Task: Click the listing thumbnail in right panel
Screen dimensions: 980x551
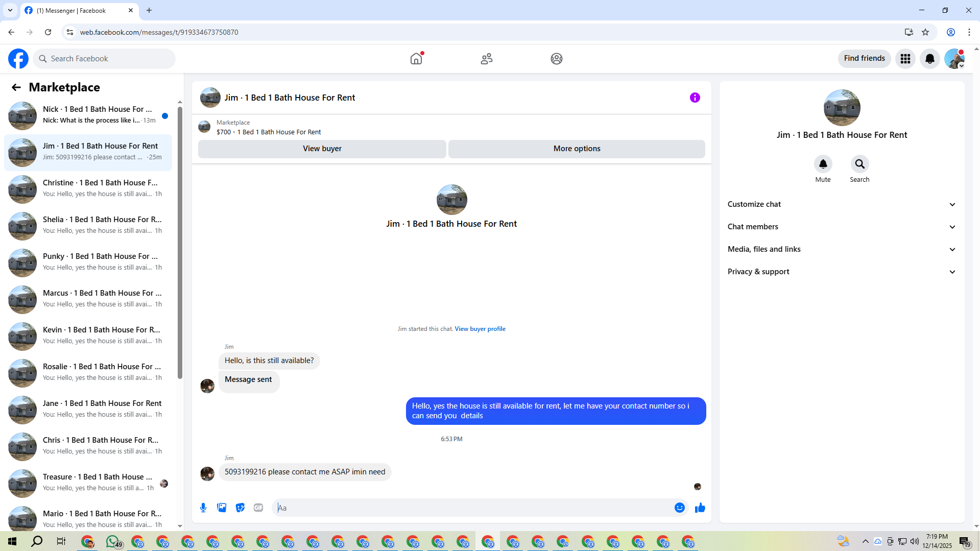Action: point(842,108)
